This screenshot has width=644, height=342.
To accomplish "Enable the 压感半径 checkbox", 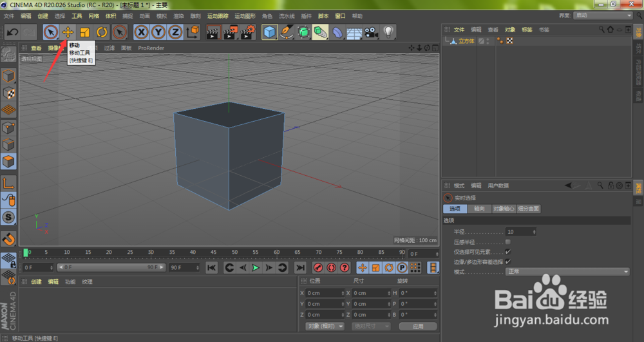I will click(508, 242).
